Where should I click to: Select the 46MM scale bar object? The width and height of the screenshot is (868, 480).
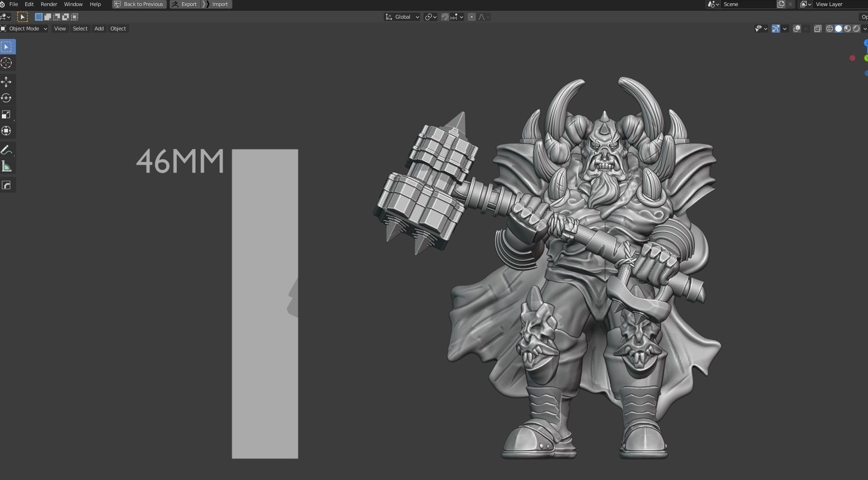pos(265,304)
